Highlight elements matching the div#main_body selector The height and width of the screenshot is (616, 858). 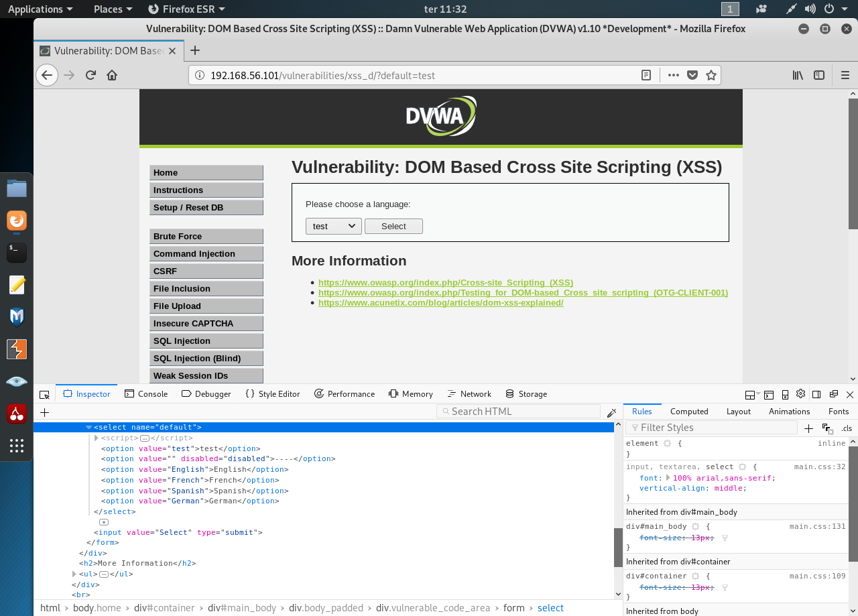[695, 527]
